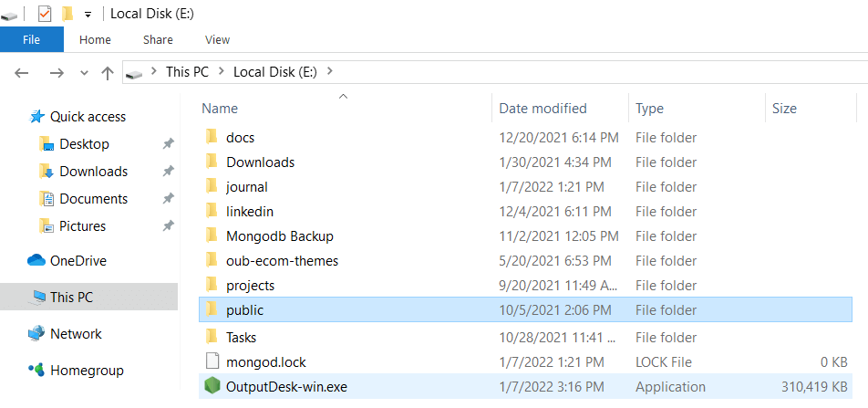Click the Back navigation arrow
This screenshot has width=868, height=408.
22,73
